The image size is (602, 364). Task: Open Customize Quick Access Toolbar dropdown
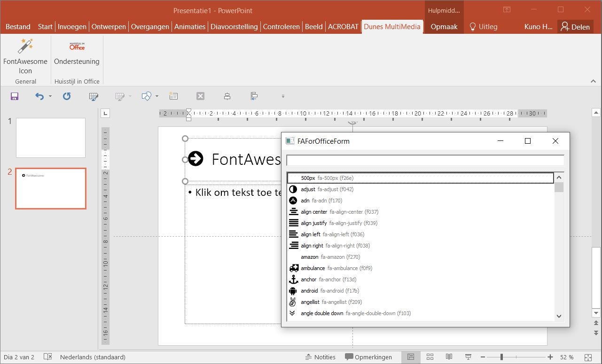click(283, 96)
